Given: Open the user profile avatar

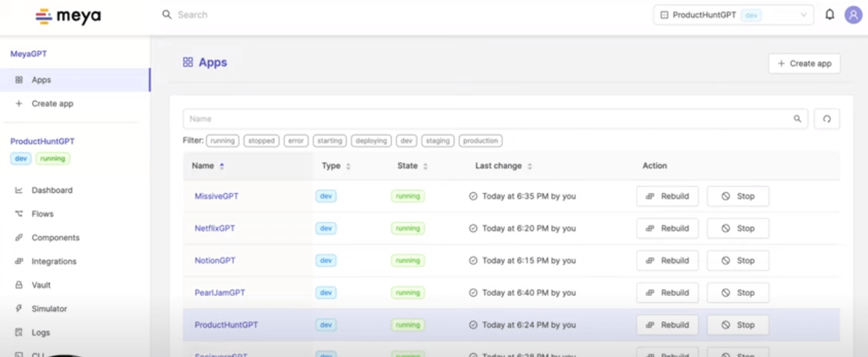Looking at the screenshot, I should coord(853,14).
